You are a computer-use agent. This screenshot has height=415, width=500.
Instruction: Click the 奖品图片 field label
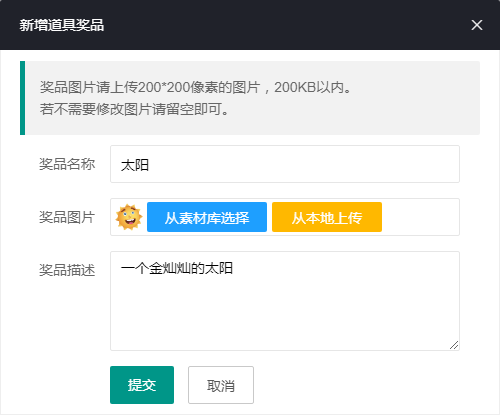[x=67, y=217]
